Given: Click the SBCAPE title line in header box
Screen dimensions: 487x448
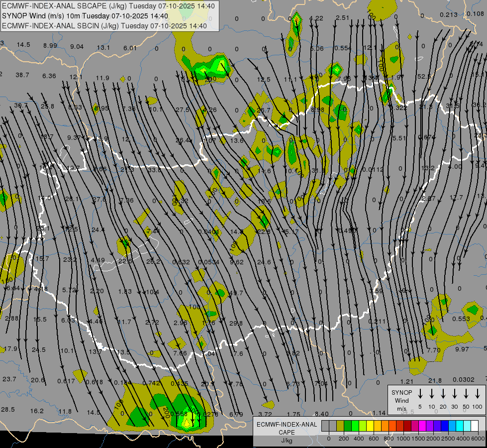Looking at the screenshot, I should (x=108, y=6).
